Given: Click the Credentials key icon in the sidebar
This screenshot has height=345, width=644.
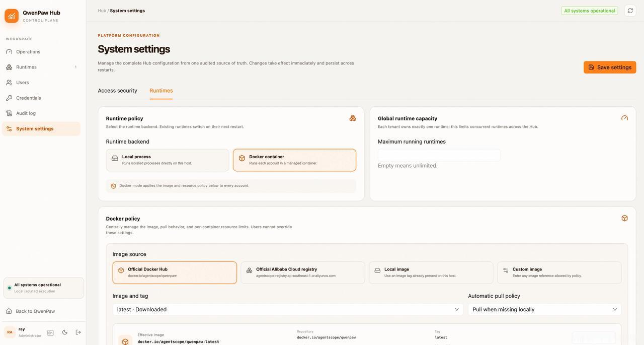Looking at the screenshot, I should coord(9,98).
